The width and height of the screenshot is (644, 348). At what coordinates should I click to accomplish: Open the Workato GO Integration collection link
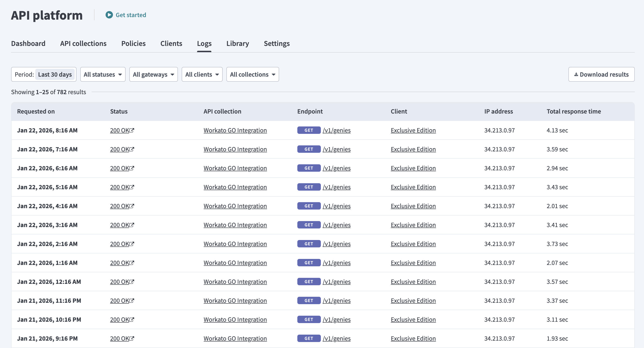point(235,130)
